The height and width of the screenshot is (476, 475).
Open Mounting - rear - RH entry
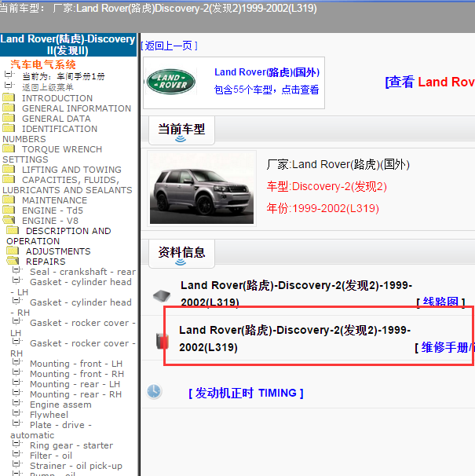click(75, 394)
